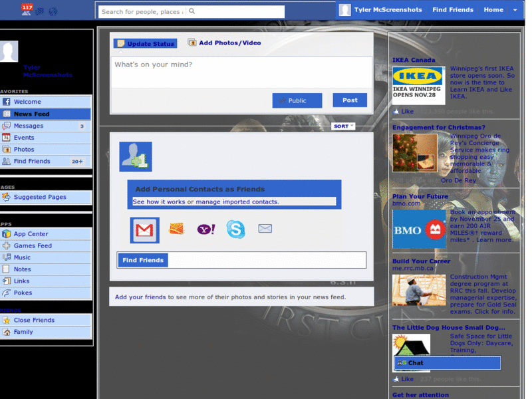Click the Find Friends 20+ badge
Screen dimensions: 532x399
(77, 162)
